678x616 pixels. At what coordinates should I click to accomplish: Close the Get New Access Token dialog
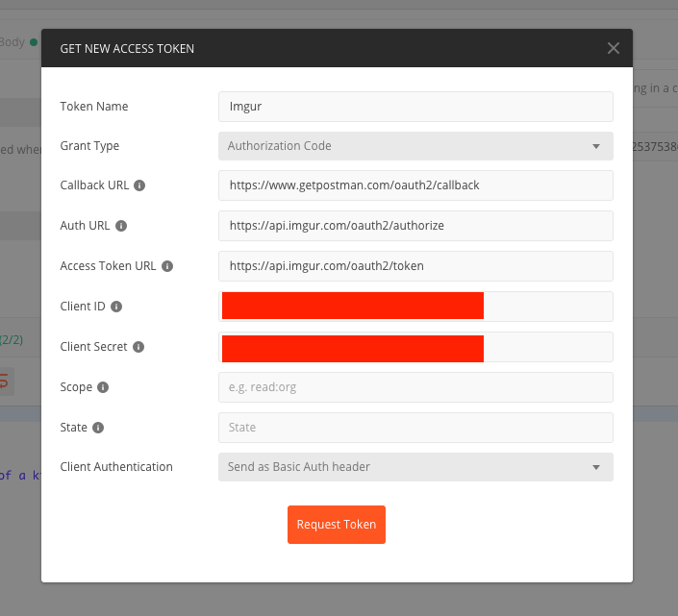point(614,48)
